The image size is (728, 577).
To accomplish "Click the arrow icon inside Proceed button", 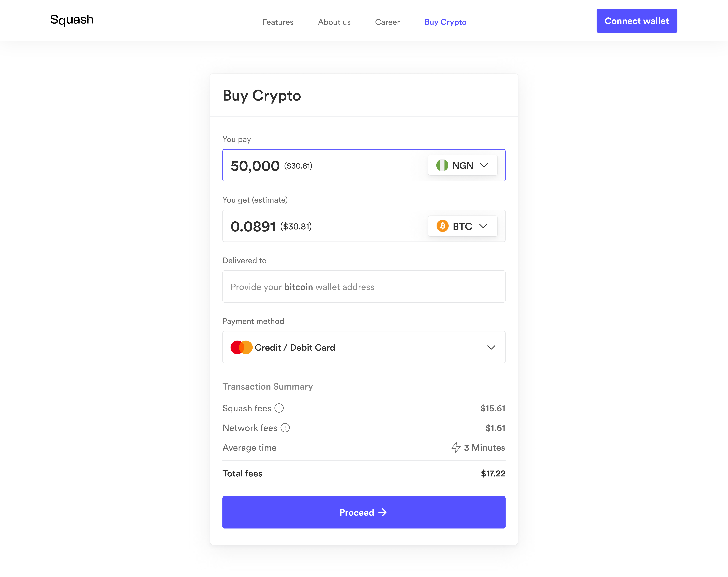I will pyautogui.click(x=383, y=512).
